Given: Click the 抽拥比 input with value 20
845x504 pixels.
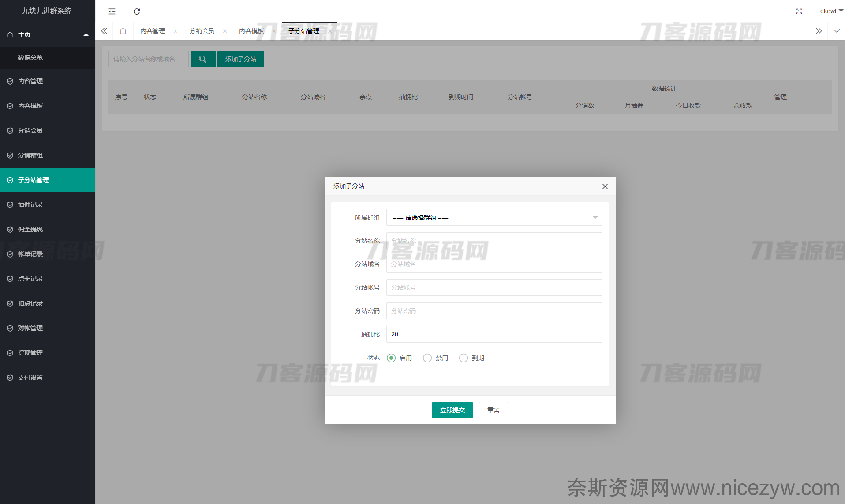Looking at the screenshot, I should 494,334.
